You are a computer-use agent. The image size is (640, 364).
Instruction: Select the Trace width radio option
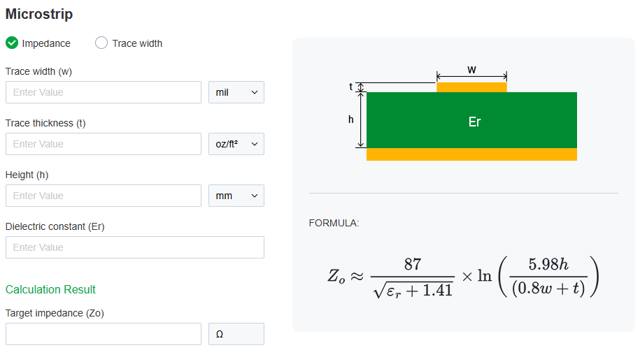click(x=101, y=43)
